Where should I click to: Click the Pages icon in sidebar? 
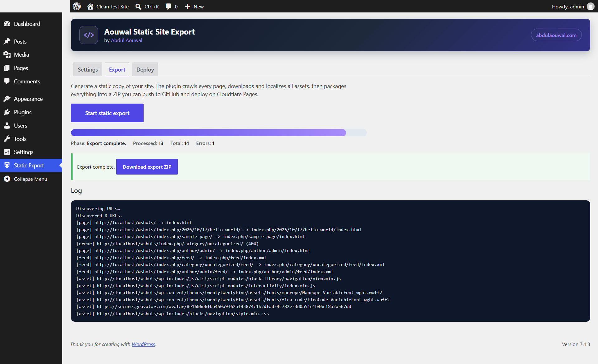[7, 68]
